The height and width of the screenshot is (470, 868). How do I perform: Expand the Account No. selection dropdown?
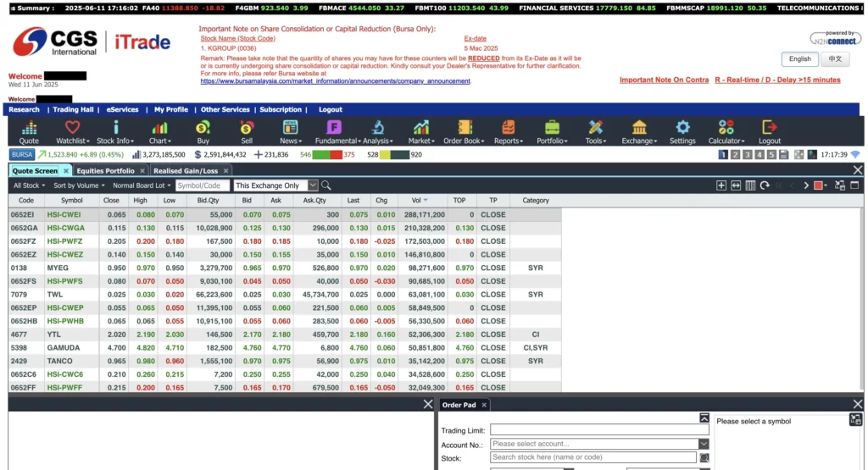(x=704, y=444)
